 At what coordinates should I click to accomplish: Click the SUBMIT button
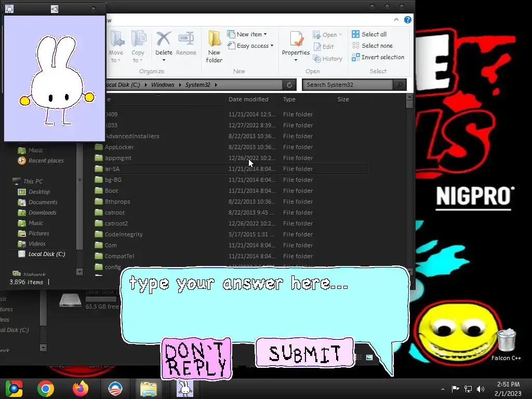(304, 353)
